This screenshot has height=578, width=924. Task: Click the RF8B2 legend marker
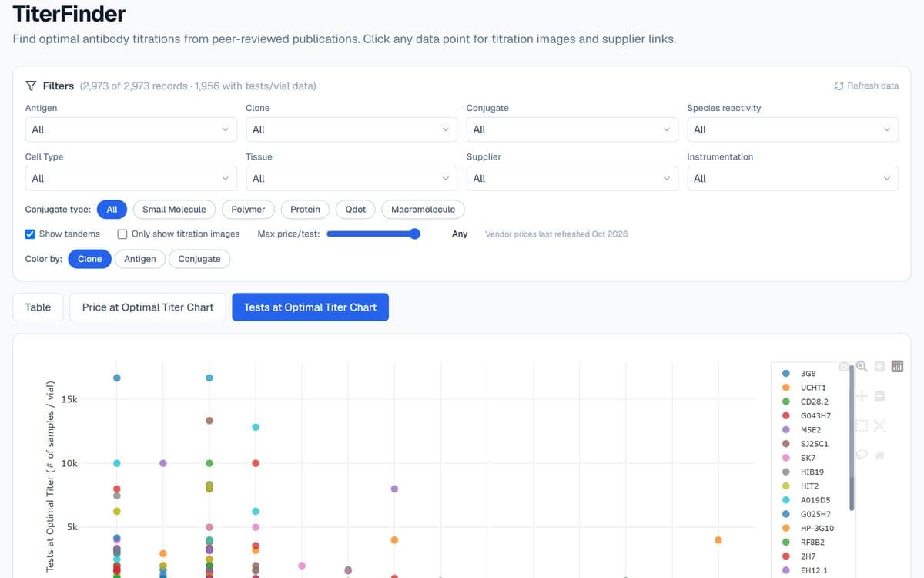tap(785, 542)
